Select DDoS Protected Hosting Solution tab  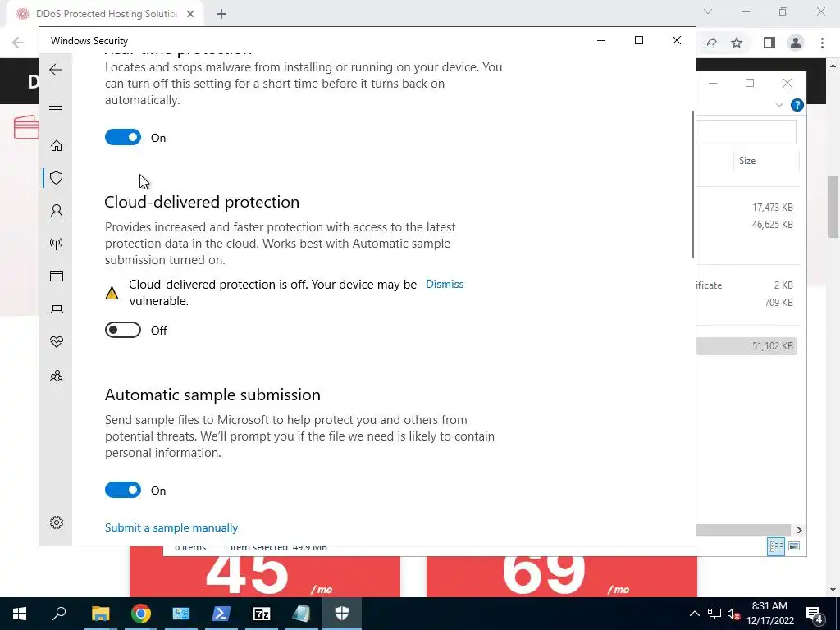click(106, 14)
